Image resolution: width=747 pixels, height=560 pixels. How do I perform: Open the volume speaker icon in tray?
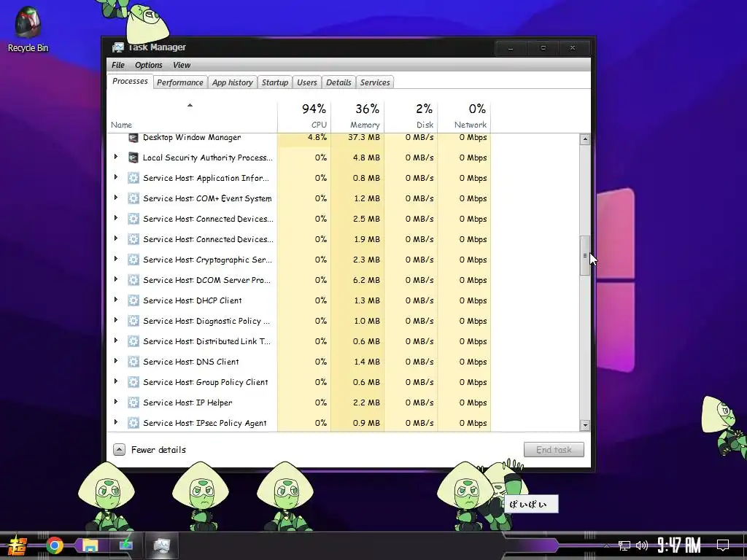point(642,545)
